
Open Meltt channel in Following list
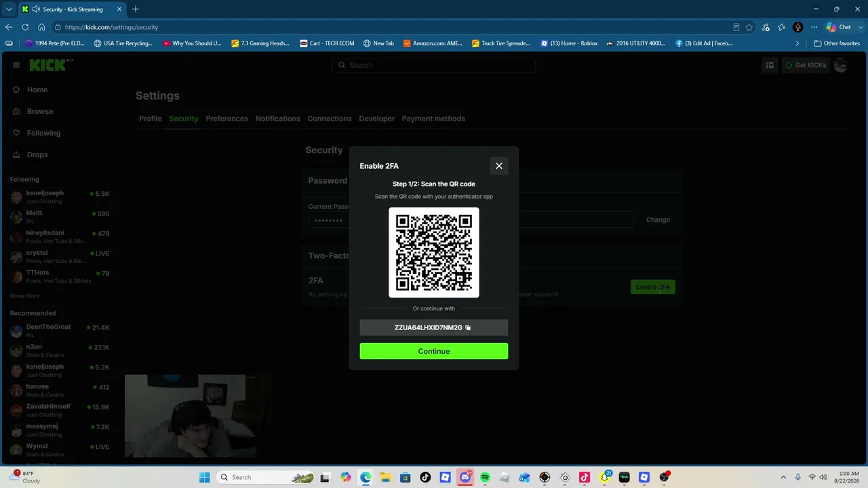click(60, 216)
